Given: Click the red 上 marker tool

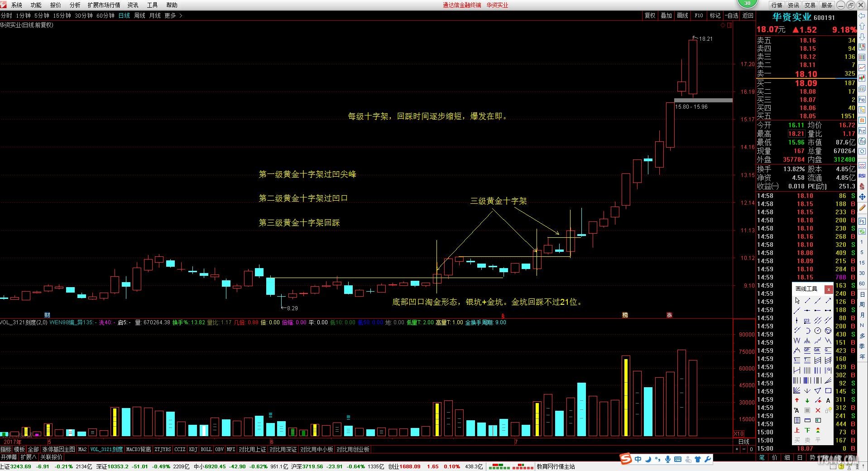Looking at the screenshot, I should (797, 430).
